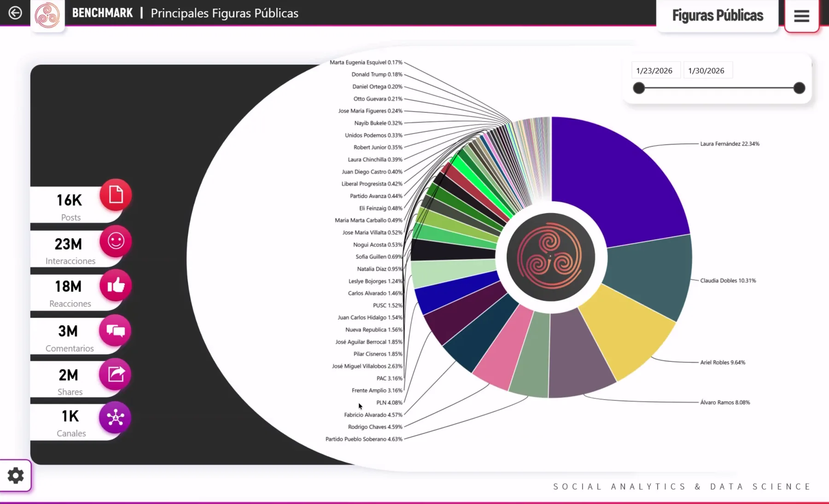This screenshot has width=829, height=504.
Task: Click the Robert Junior 0.35% label
Action: coord(378,147)
